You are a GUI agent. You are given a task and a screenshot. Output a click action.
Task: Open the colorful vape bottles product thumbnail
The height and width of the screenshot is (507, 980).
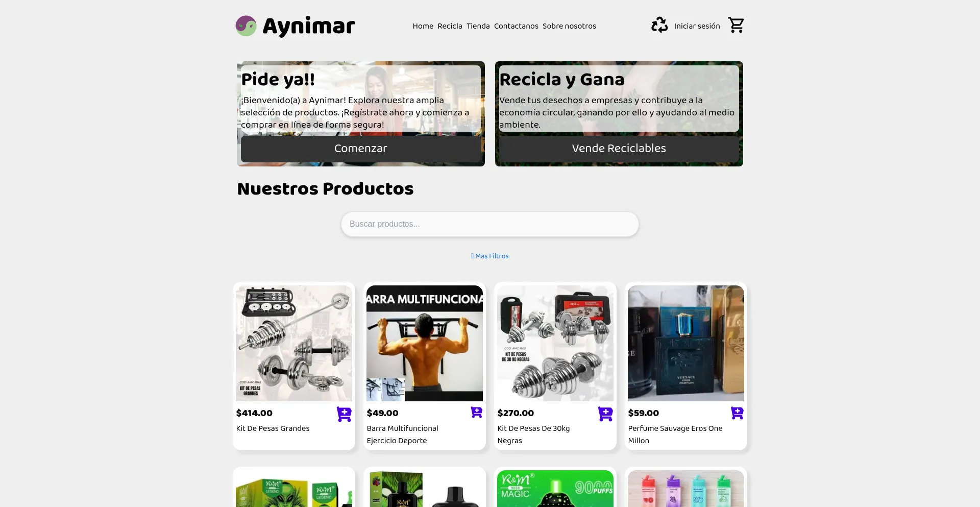tap(686, 489)
